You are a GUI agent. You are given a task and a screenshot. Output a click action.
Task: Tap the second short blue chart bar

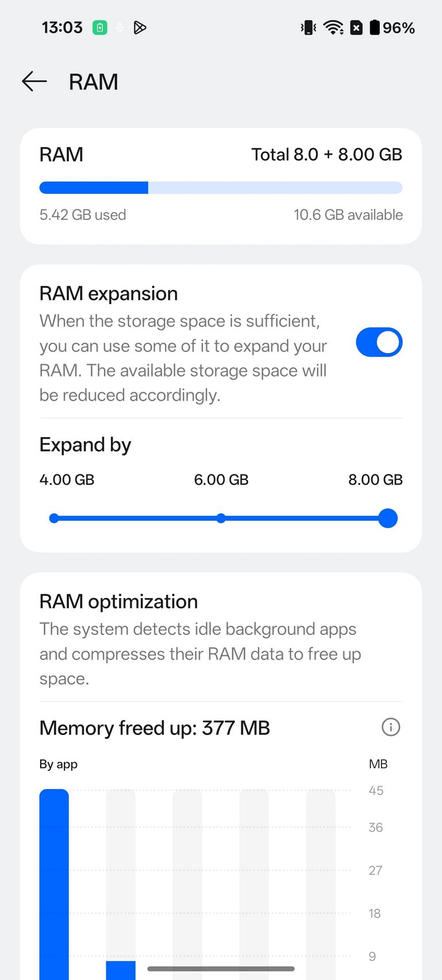(x=121, y=970)
